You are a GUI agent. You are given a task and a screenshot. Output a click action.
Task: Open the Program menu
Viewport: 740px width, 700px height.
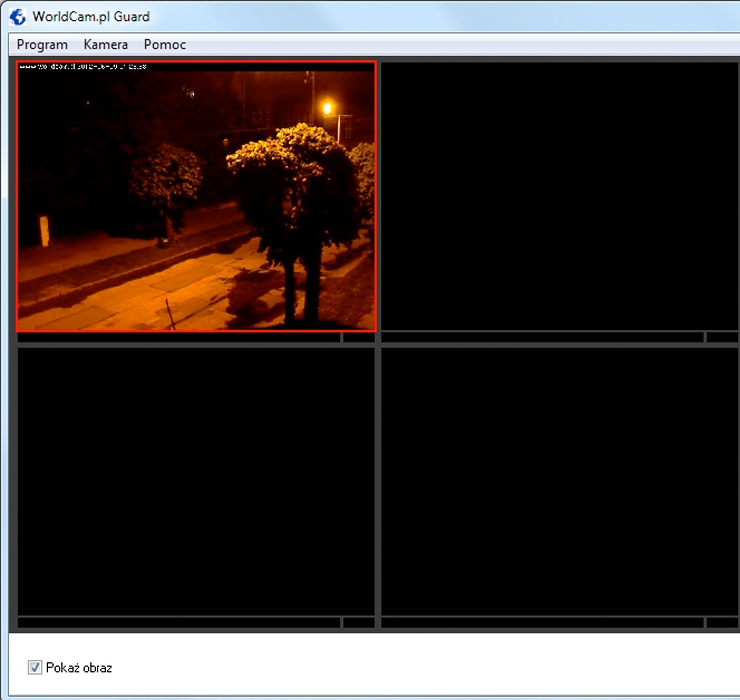coord(42,45)
